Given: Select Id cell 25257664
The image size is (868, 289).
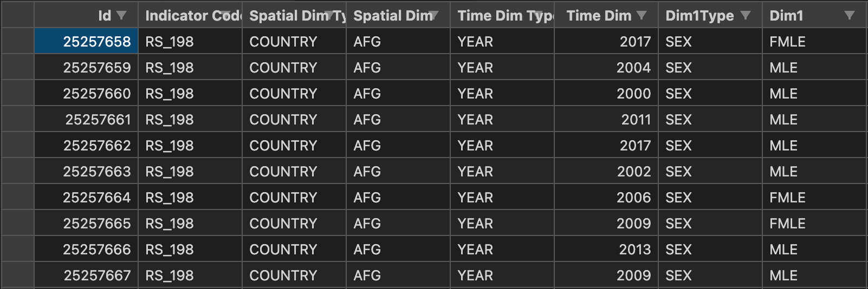Looking at the screenshot, I should [86, 197].
